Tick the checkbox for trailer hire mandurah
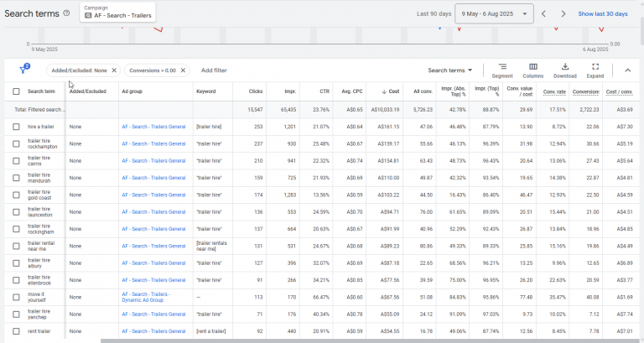The image size is (644, 343). [16, 178]
